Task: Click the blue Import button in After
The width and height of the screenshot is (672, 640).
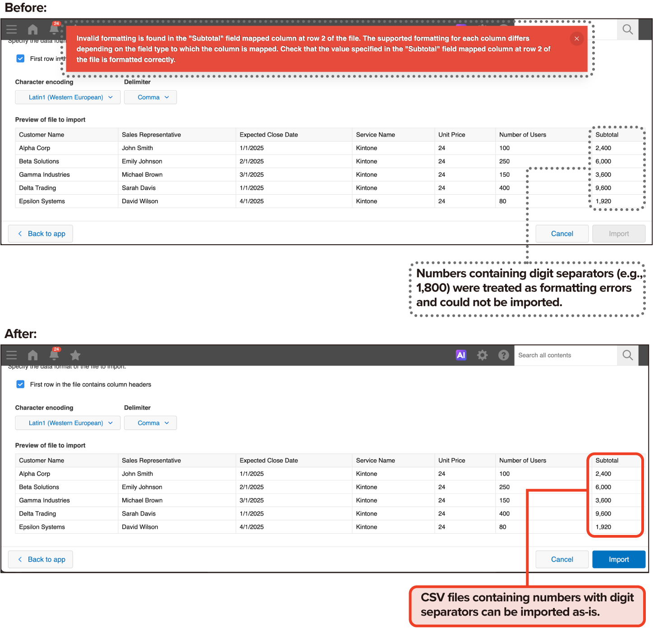Action: click(619, 560)
